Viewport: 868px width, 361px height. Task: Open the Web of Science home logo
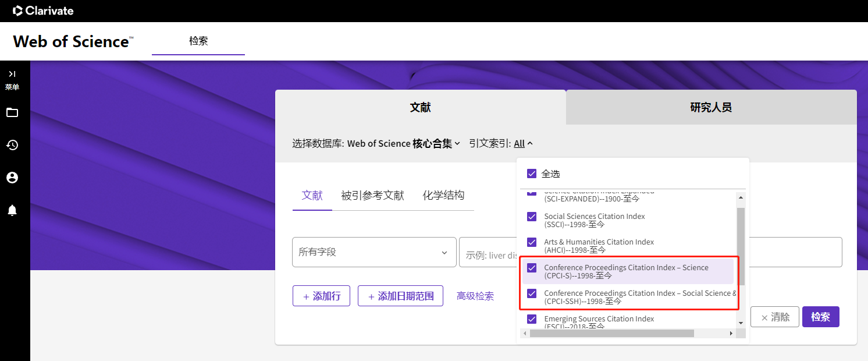[x=73, y=41]
